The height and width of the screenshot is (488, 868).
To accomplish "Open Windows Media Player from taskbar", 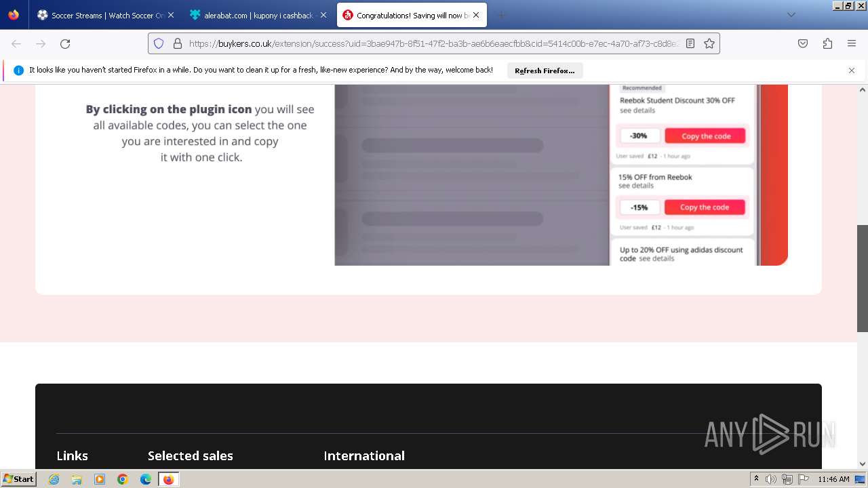I will click(100, 479).
